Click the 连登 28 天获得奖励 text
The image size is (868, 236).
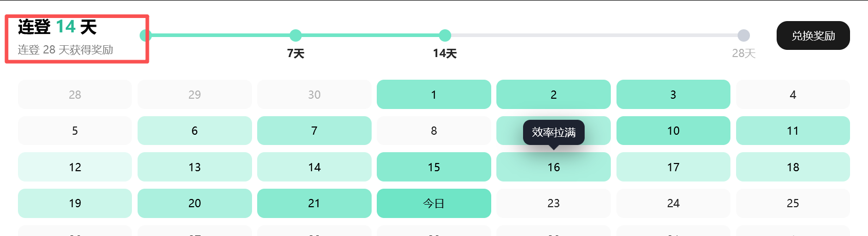[x=66, y=50]
